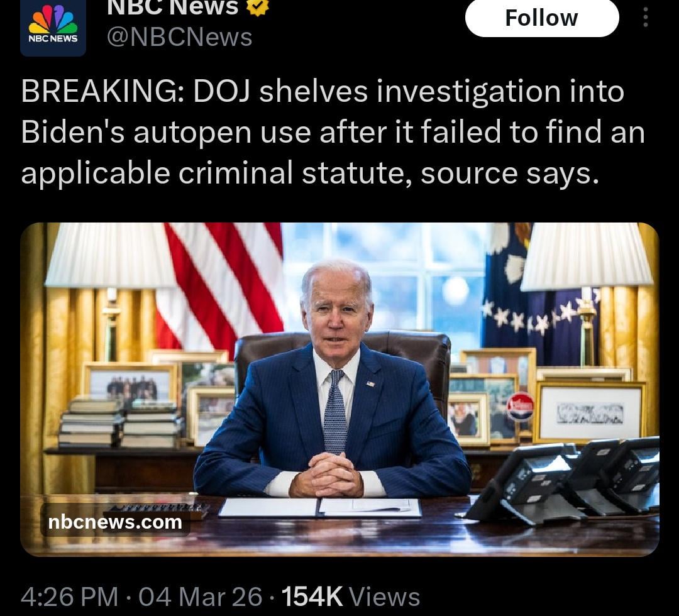This screenshot has height=616, width=679.
Task: Open the Oval Office article photo card
Action: coord(339,389)
